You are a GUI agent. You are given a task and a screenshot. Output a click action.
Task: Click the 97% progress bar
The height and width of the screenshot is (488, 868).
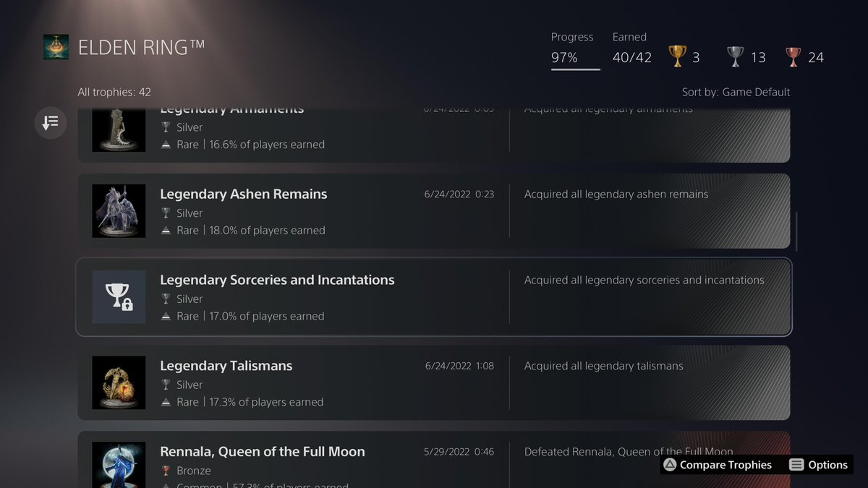pyautogui.click(x=575, y=69)
